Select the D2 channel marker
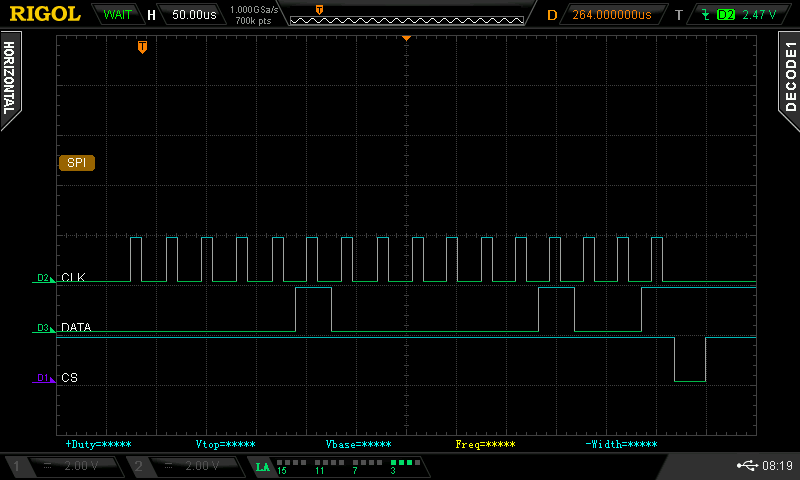Screen dimensions: 800x480 click(44, 278)
